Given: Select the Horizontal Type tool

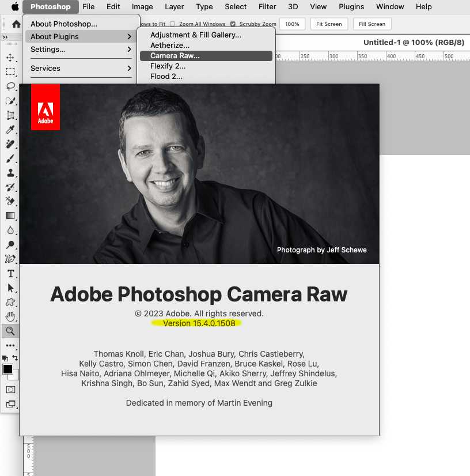Looking at the screenshot, I should [x=10, y=274].
